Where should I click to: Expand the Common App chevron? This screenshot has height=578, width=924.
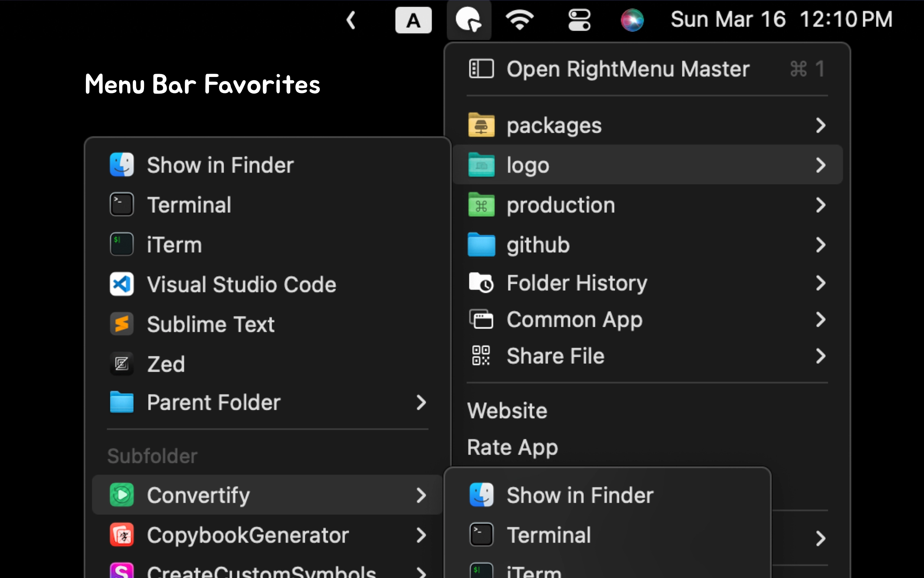pyautogui.click(x=820, y=320)
